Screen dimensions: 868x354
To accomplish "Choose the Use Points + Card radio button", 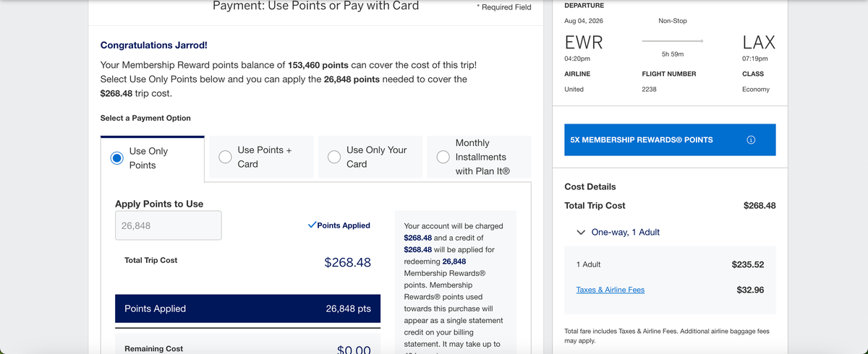I will (225, 157).
